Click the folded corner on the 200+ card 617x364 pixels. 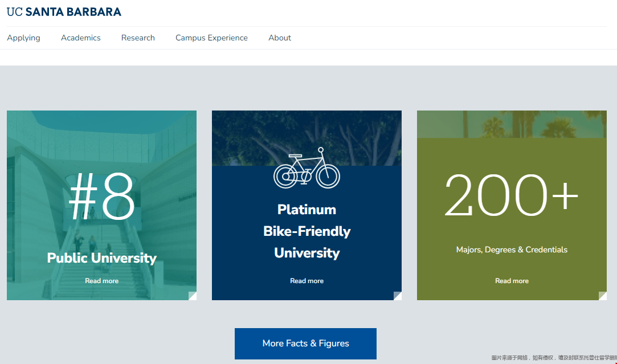[x=602, y=296]
